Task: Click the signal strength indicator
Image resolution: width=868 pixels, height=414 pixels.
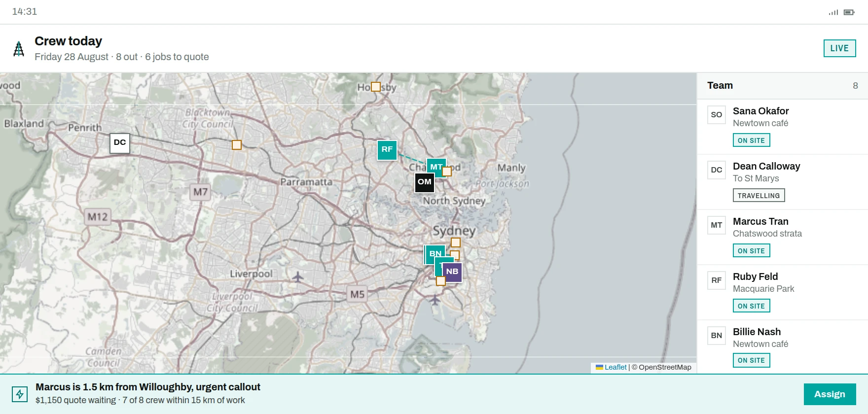Action: pos(833,12)
